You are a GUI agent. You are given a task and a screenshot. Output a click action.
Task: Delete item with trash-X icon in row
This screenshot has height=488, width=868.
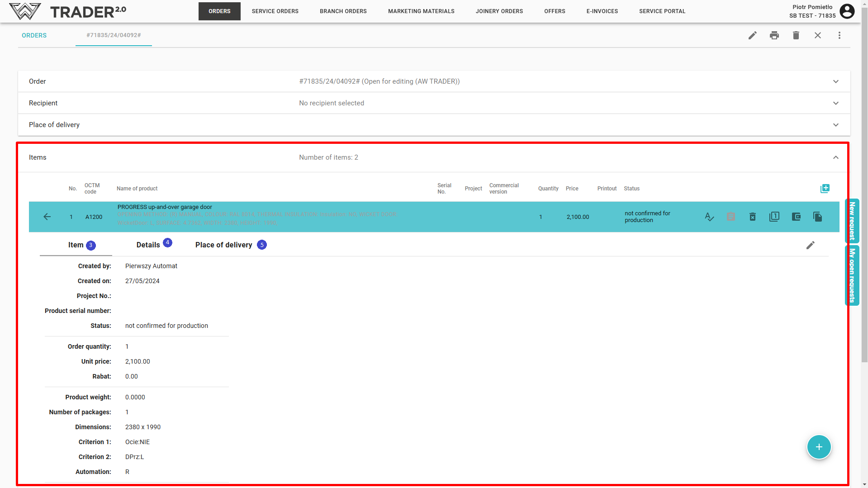click(x=753, y=217)
